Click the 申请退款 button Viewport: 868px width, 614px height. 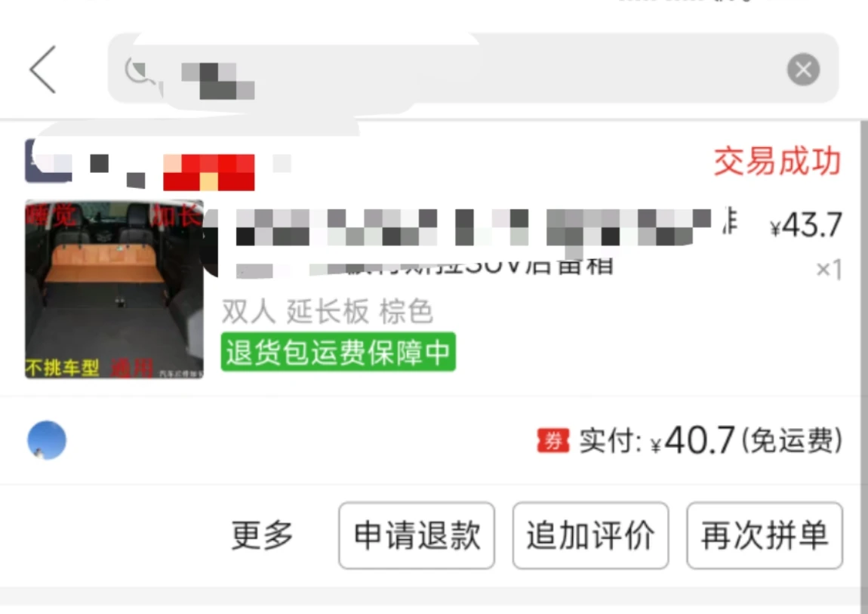point(417,535)
